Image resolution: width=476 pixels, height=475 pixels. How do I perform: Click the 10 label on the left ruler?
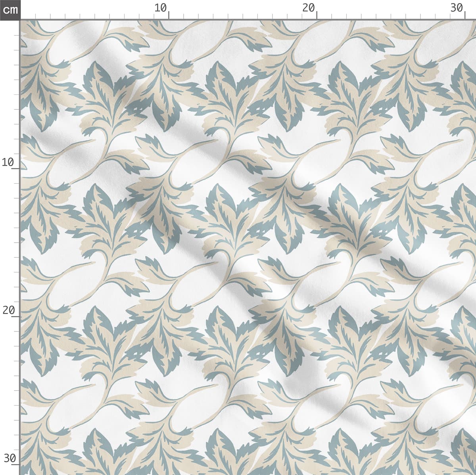[x=8, y=162]
